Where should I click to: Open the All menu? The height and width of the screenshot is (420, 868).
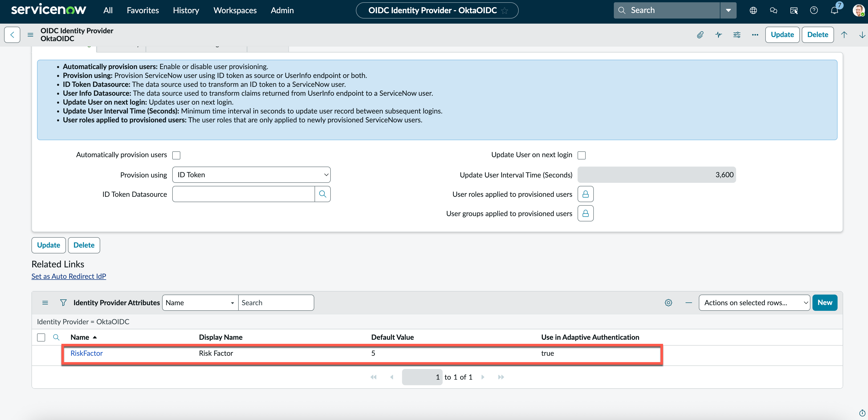pyautogui.click(x=108, y=10)
